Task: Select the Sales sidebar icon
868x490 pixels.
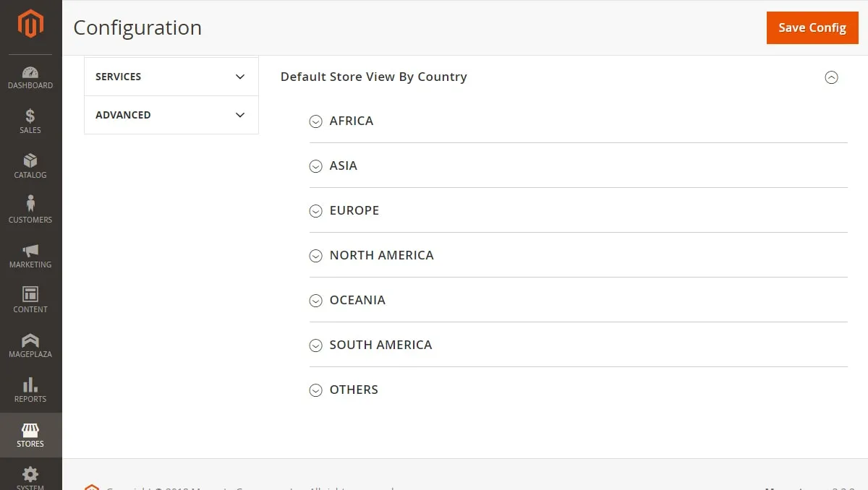Action: point(30,122)
